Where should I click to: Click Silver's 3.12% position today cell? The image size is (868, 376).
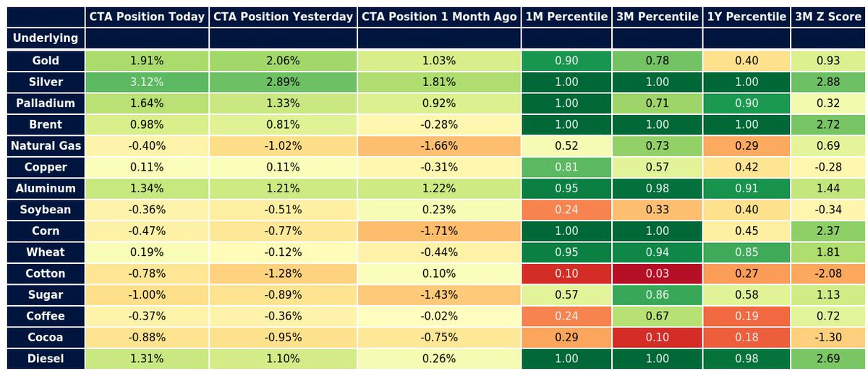tap(147, 82)
